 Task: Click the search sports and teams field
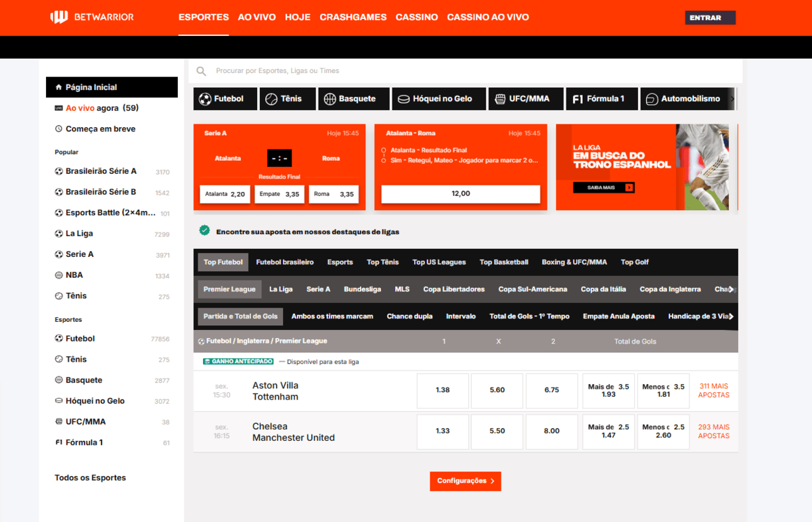pyautogui.click(x=466, y=71)
